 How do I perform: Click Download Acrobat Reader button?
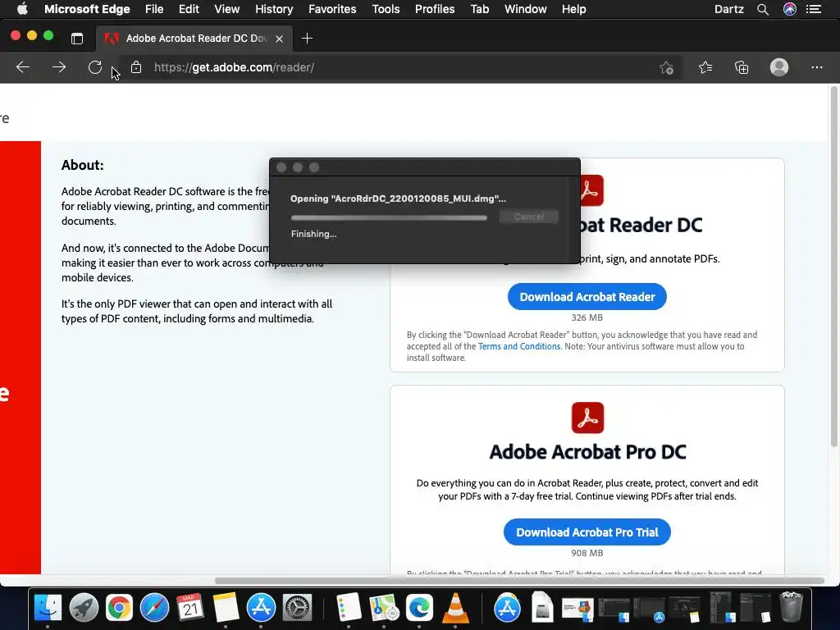[587, 297]
